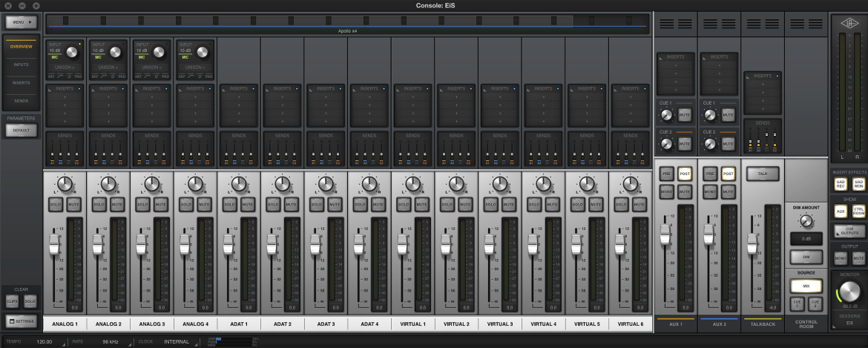
Task: Set AUX 1 sends to PRE
Action: coord(666,174)
